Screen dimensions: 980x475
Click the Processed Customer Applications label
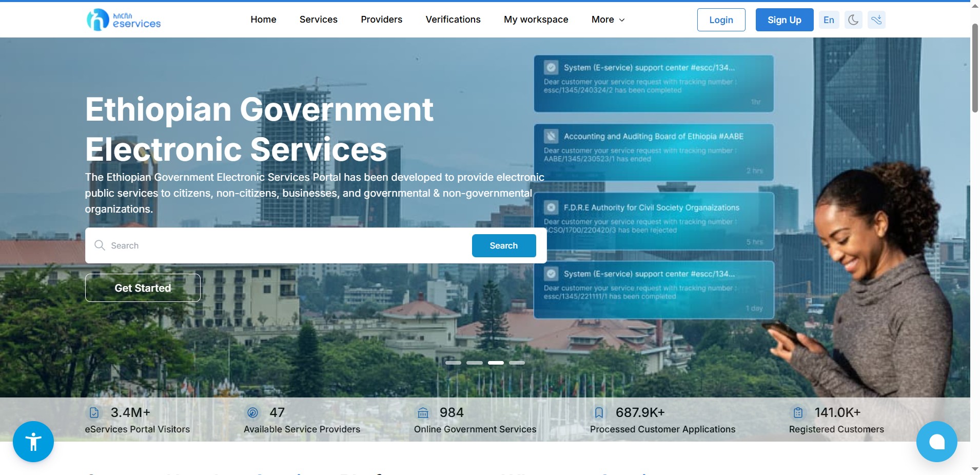pyautogui.click(x=662, y=429)
